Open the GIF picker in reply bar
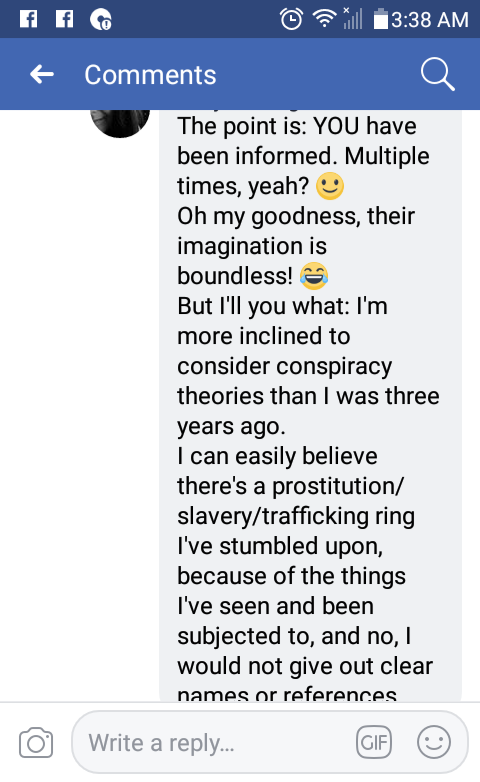Viewport: 480px width, 782px height. [x=374, y=742]
